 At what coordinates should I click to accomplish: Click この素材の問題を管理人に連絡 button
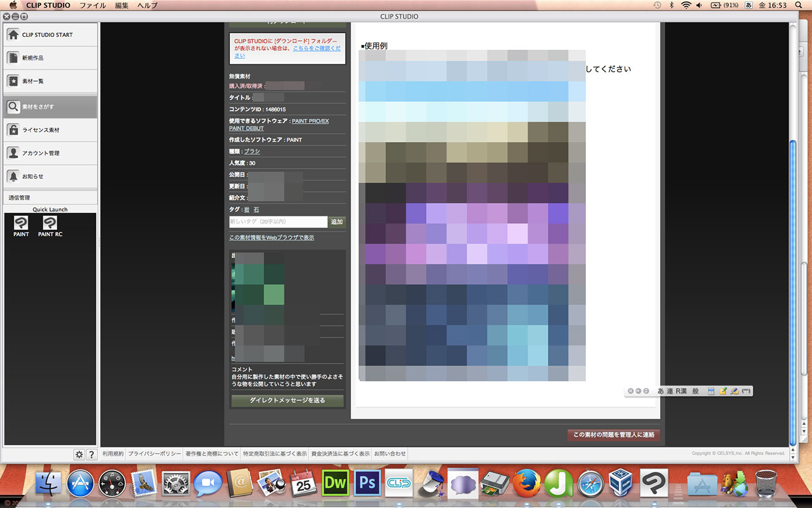pos(613,435)
